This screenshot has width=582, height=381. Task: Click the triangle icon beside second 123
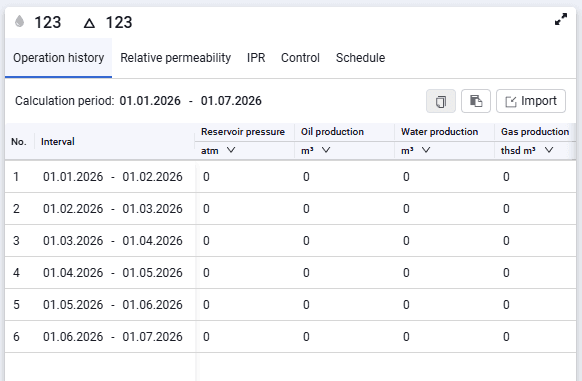pos(89,23)
